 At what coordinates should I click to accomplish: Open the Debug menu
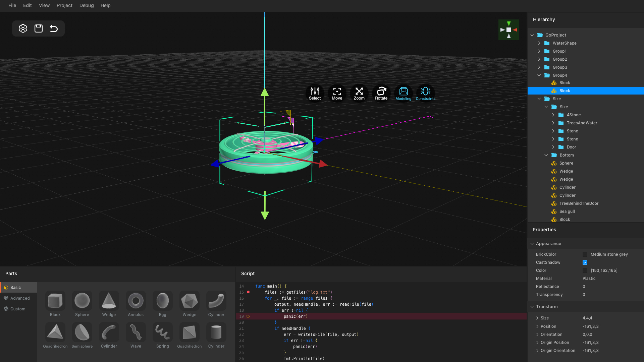pos(87,5)
